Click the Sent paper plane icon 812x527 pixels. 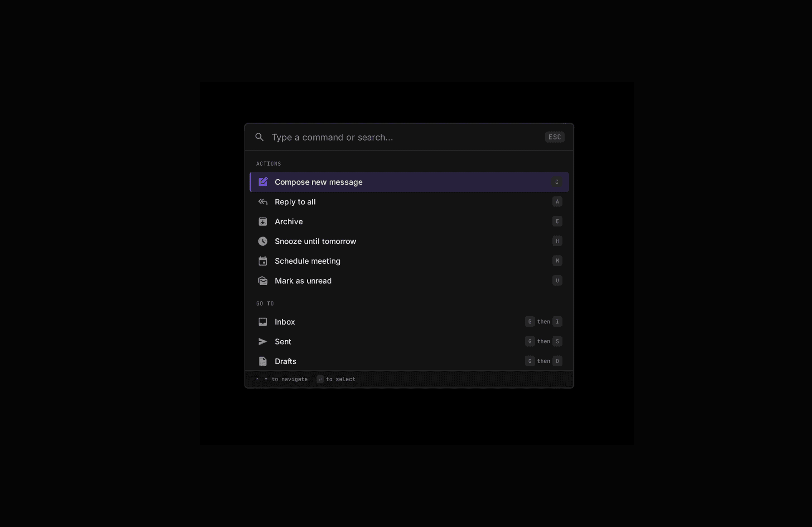263,341
